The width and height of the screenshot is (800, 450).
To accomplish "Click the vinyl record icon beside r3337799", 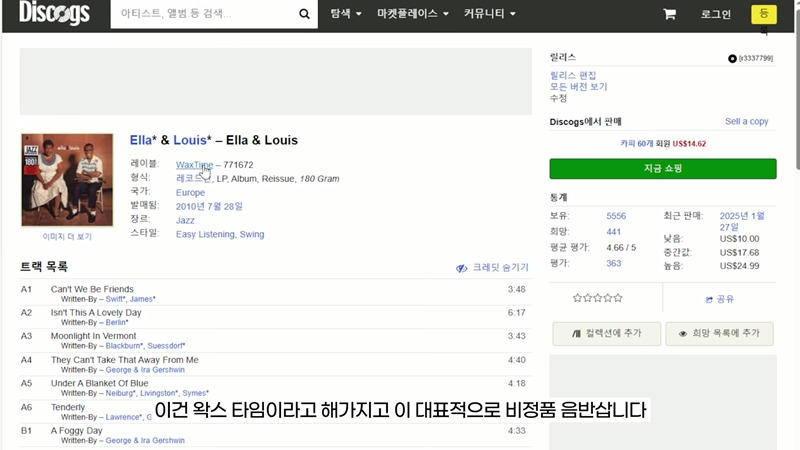I will coord(732,59).
